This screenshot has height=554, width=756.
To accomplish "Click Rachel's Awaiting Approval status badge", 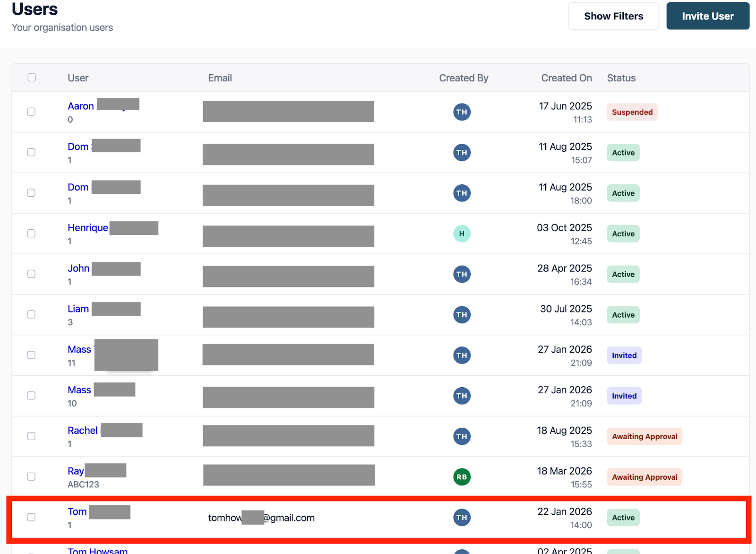I will pos(644,437).
